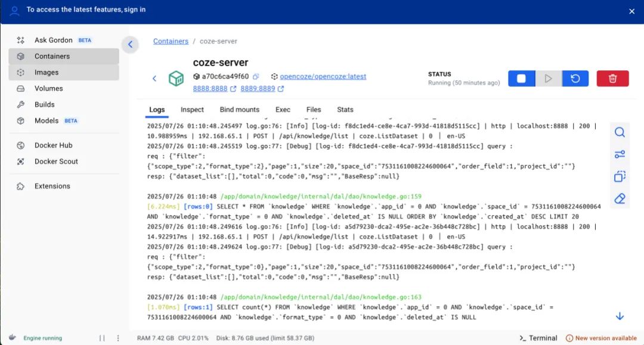This screenshot has width=644, height=345.
Task: Clear the log output with eraser
Action: click(x=620, y=199)
